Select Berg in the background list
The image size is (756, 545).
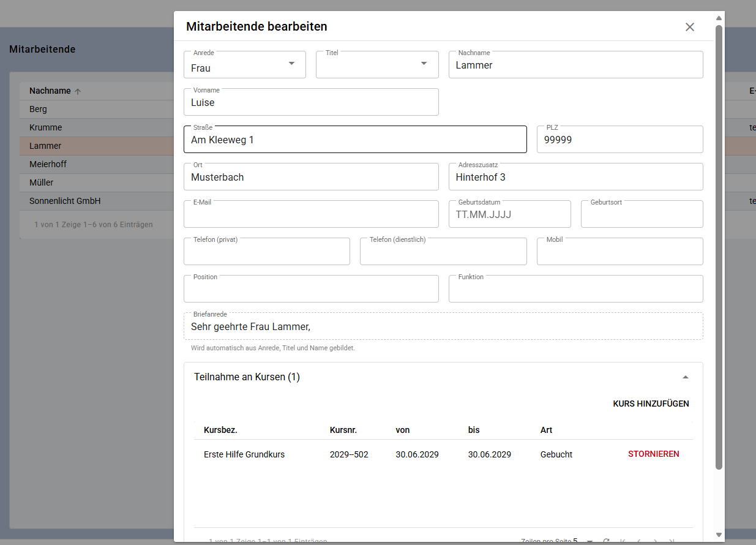pos(38,109)
